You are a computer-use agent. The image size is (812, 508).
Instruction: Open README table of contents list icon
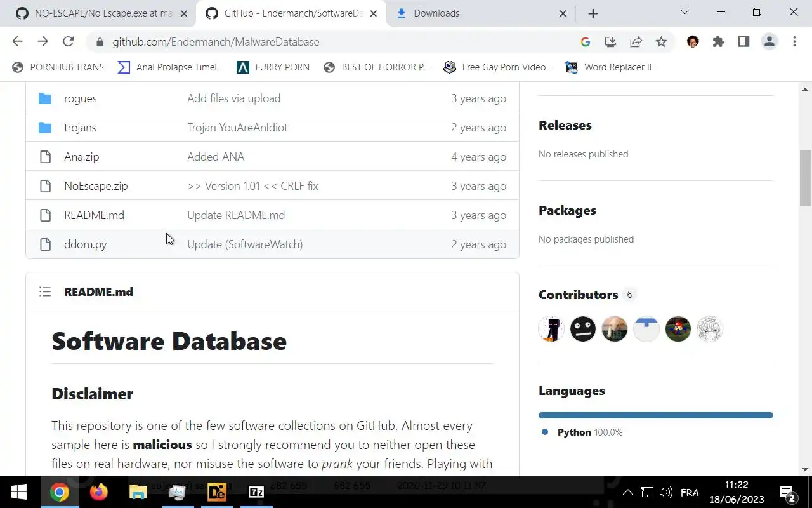pos(44,292)
